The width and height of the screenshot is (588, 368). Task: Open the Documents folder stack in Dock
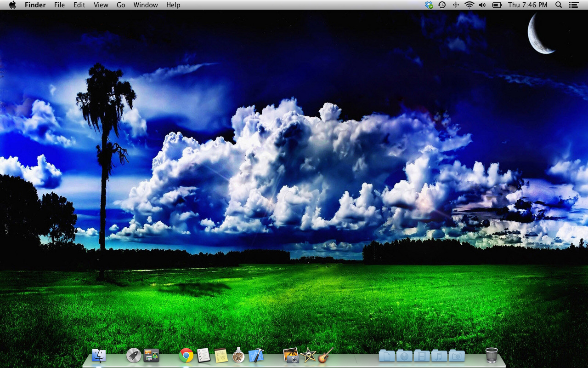[387, 356]
